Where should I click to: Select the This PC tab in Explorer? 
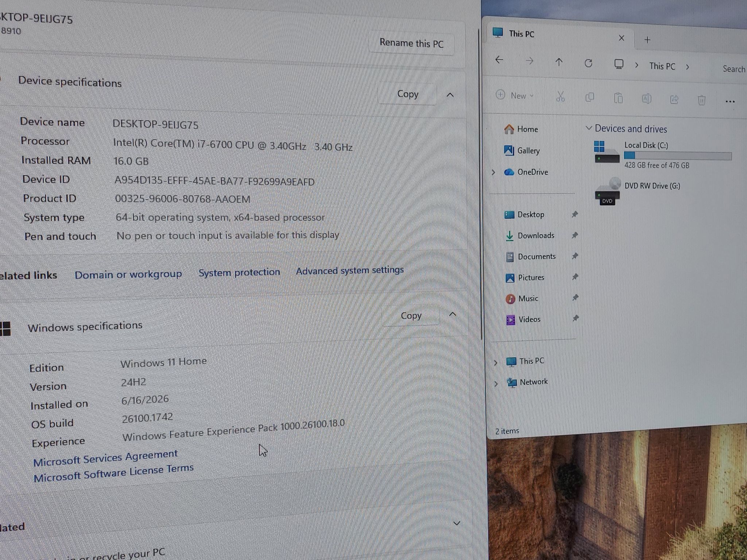(559, 35)
